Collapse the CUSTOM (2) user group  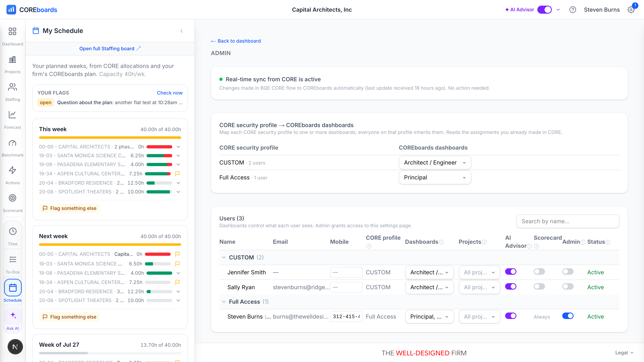click(224, 258)
